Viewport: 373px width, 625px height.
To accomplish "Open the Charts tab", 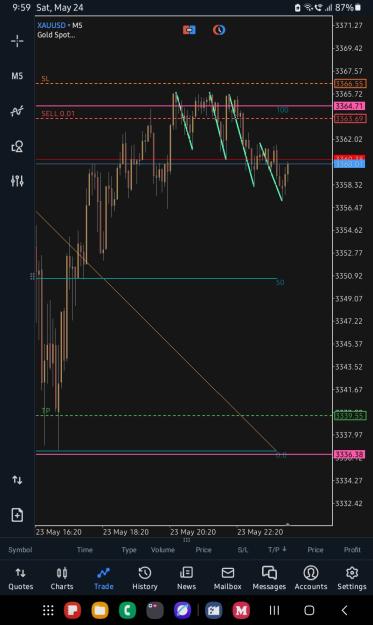I will (62, 579).
